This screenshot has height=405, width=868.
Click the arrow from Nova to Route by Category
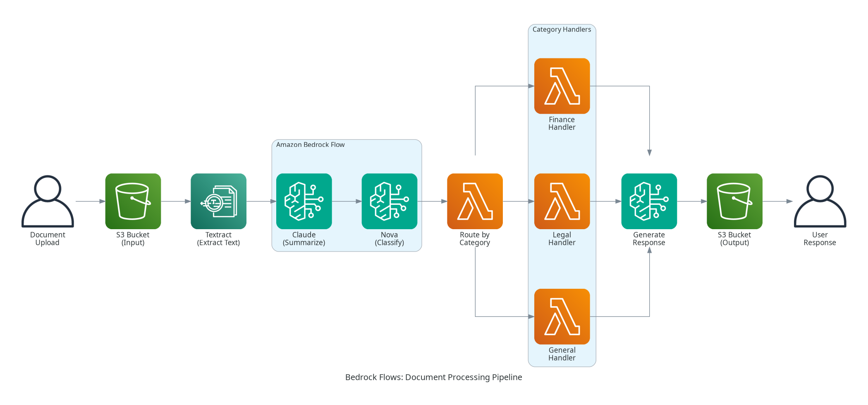(x=432, y=202)
